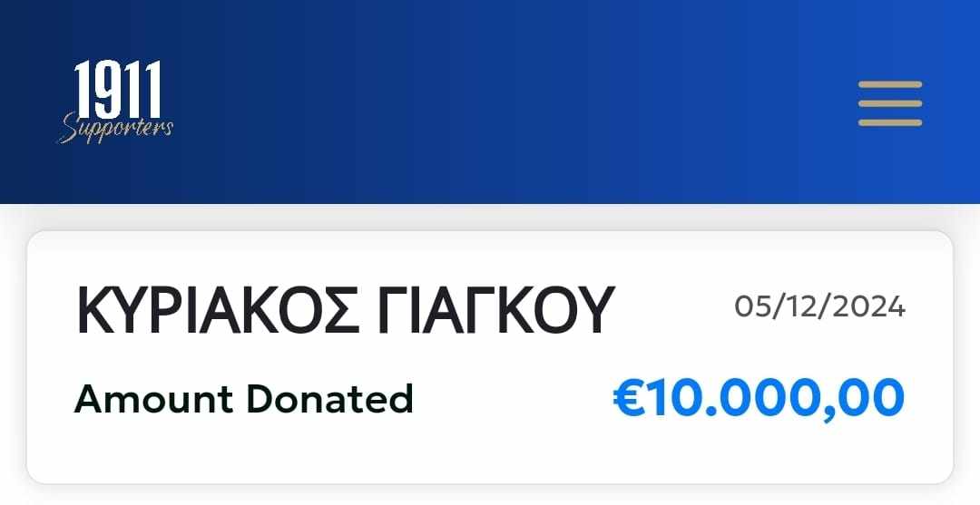Screen dimensions: 980x505
Task: Click the word Donated in the label
Action: 329,399
